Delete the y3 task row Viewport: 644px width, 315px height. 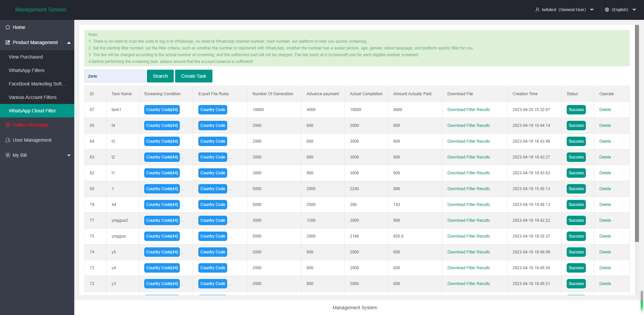(x=605, y=284)
